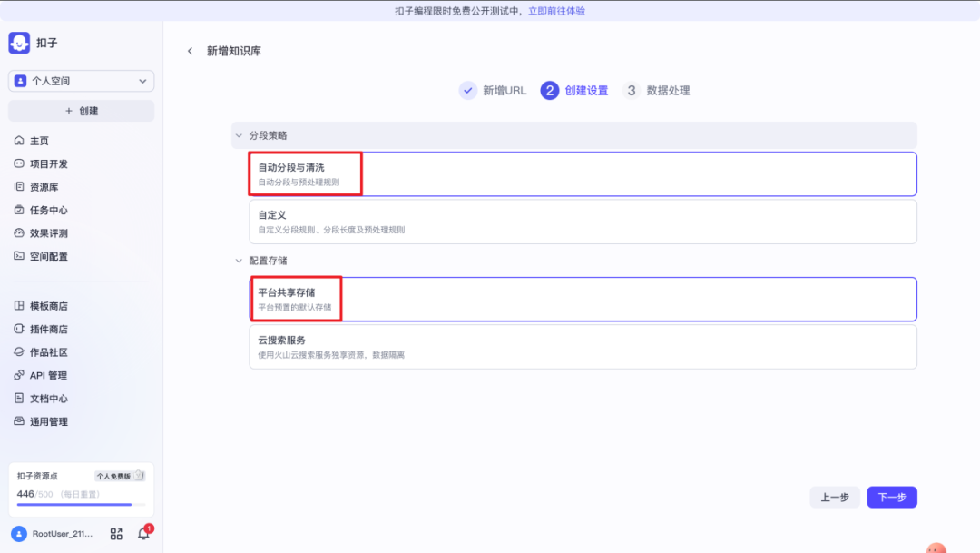This screenshot has width=980, height=553.
Task: Open 主页 home icon in sidebar
Action: [20, 141]
